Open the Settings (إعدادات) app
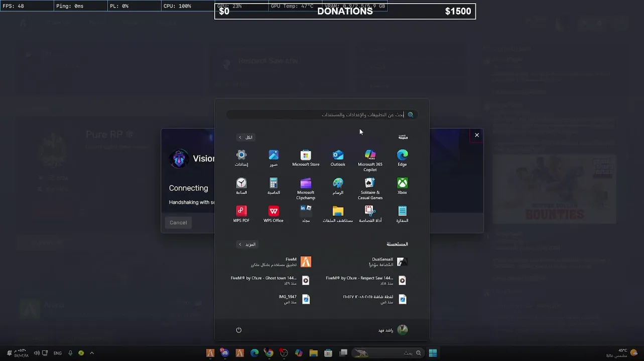The width and height of the screenshot is (644, 361). (x=241, y=158)
